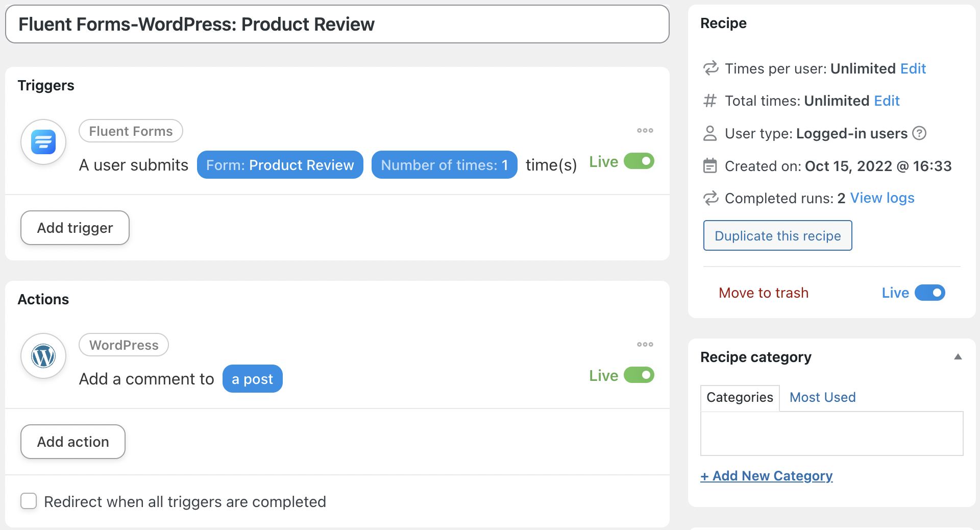Click + Add New Category link

click(x=766, y=476)
